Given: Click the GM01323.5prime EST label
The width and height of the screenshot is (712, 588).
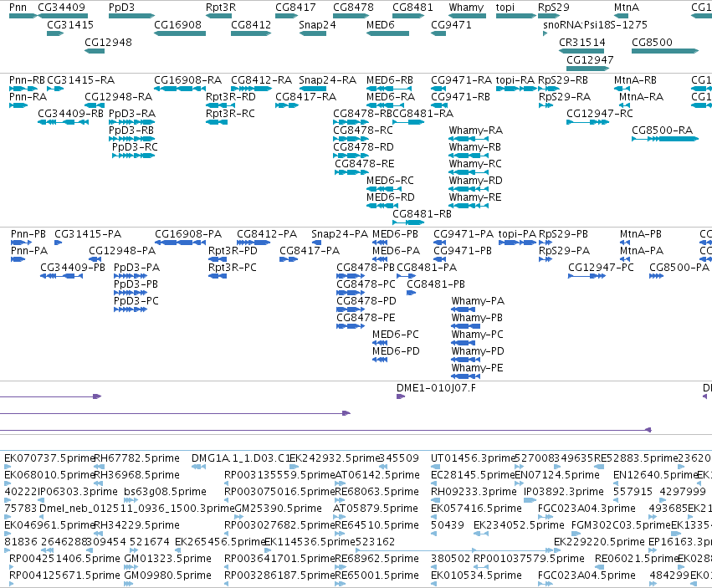Looking at the screenshot, I should 168,559.
